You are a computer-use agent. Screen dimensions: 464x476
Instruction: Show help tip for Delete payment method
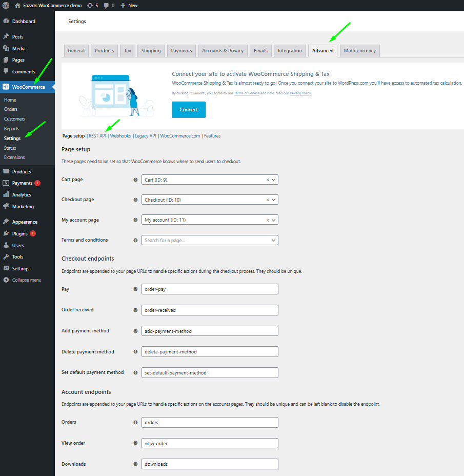tap(136, 351)
